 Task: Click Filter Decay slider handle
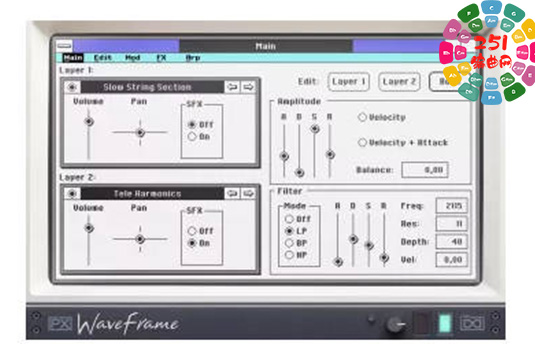click(353, 239)
